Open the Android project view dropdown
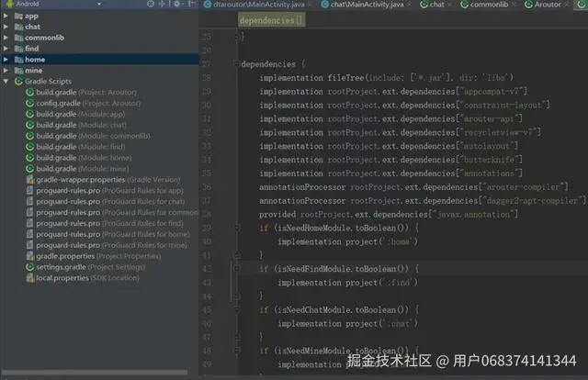 (x=99, y=4)
